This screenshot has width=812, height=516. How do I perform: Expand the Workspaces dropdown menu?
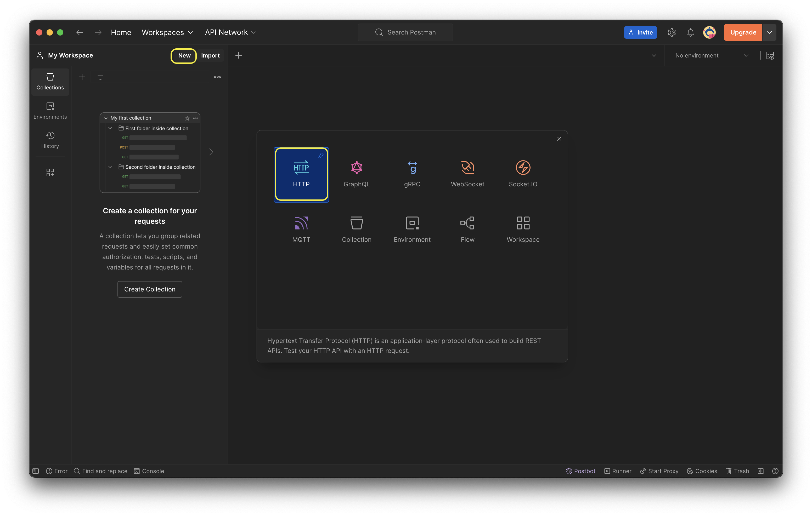click(x=167, y=32)
